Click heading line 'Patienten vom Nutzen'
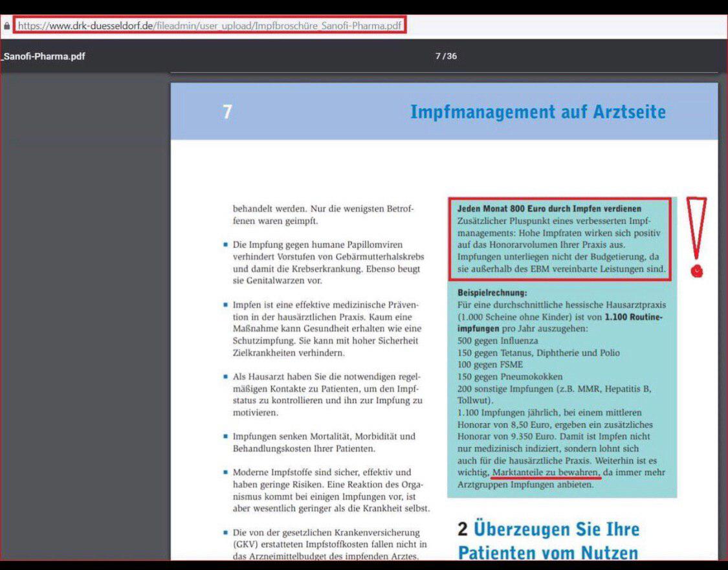 [x=548, y=553]
